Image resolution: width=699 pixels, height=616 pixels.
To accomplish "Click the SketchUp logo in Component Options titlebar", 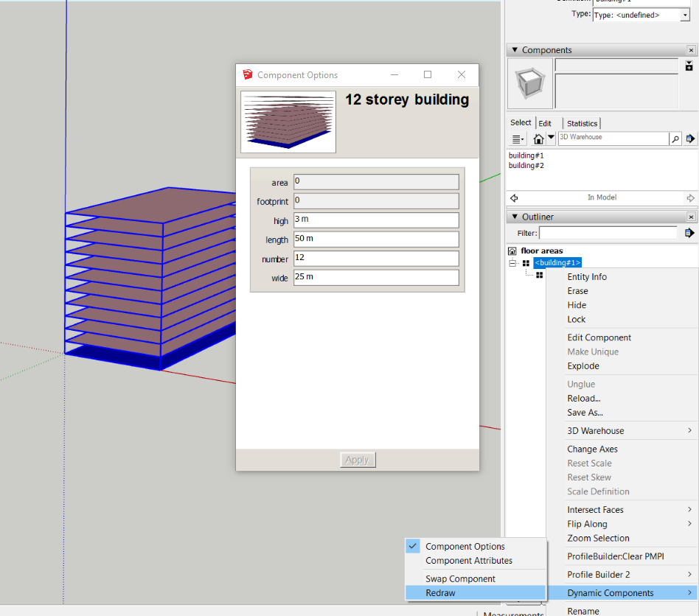I will (248, 74).
